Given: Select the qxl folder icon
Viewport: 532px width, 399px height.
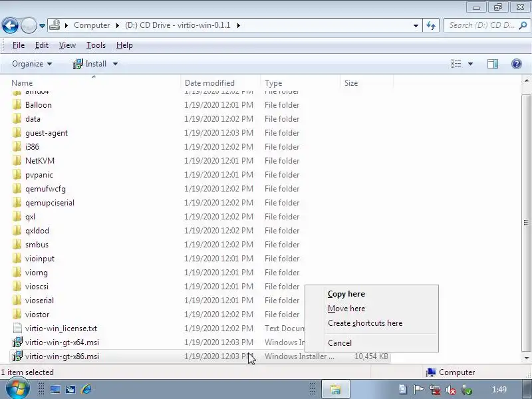Looking at the screenshot, I should [17, 217].
